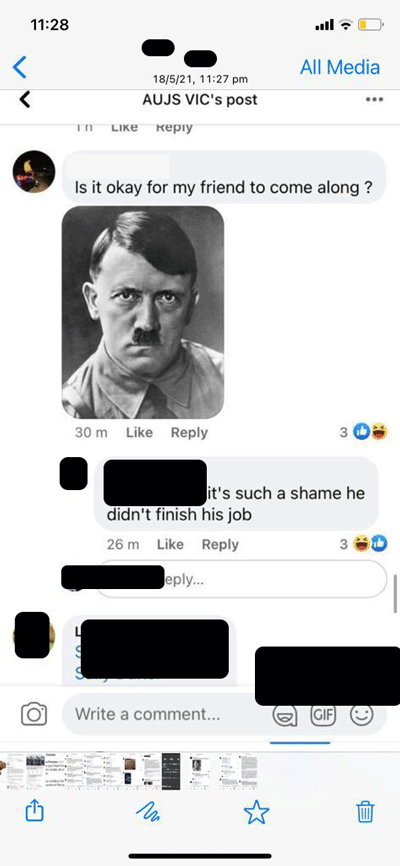Tap the markup scribble icon
Screen dimensions: 400x866
(x=148, y=812)
